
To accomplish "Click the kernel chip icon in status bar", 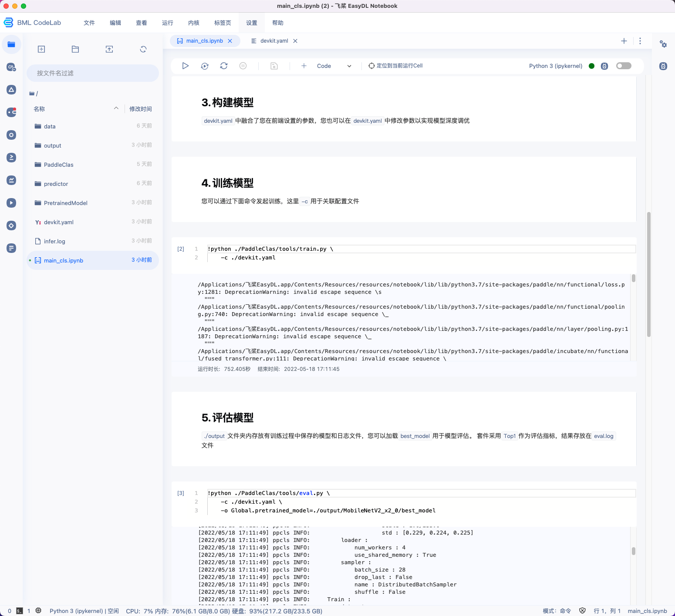I will [38, 611].
